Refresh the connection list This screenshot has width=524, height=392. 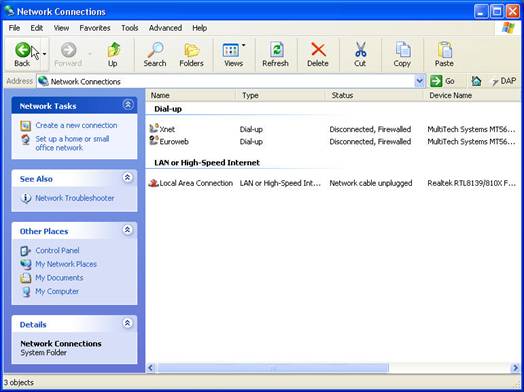pos(275,54)
